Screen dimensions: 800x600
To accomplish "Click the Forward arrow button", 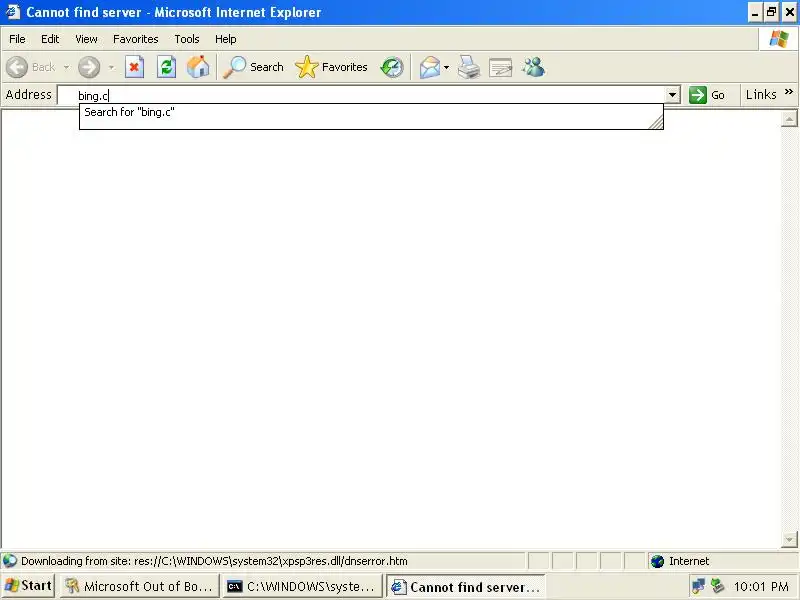I will pyautogui.click(x=89, y=67).
